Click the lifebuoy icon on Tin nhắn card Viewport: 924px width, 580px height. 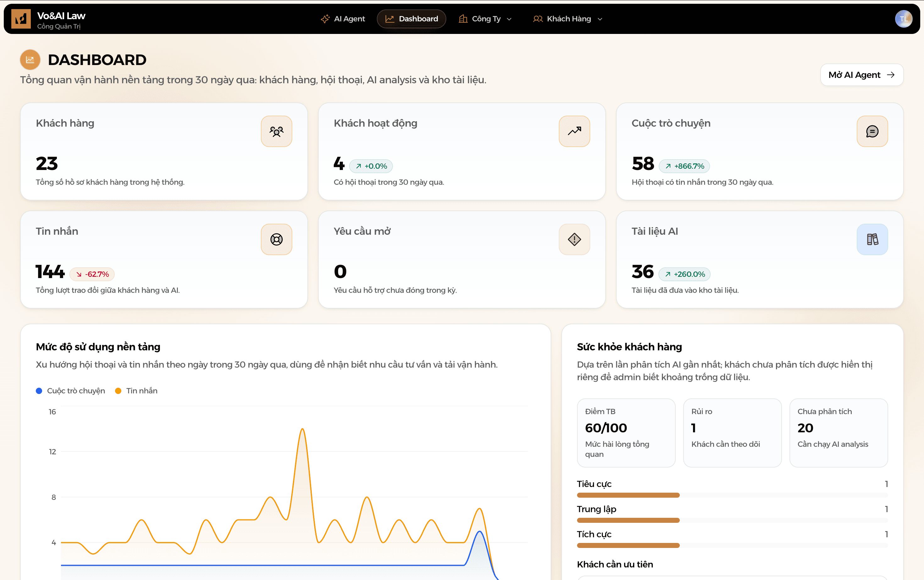click(276, 239)
